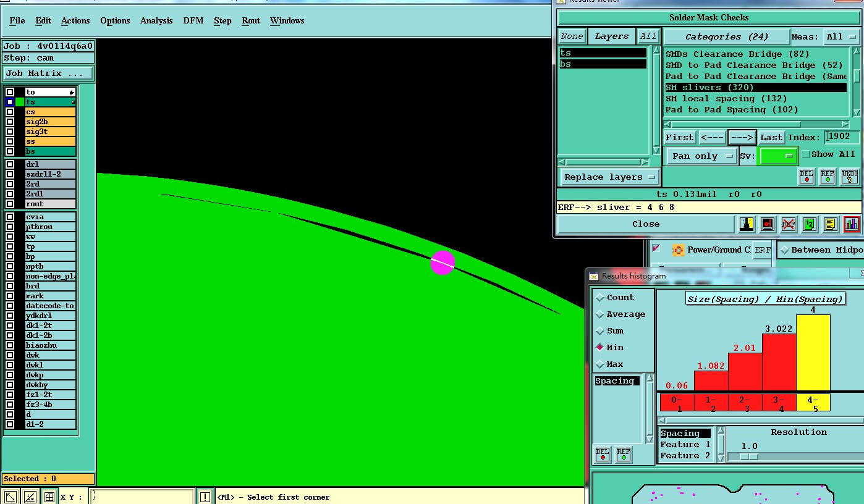
Task: Click the Resolution slider handle
Action: pyautogui.click(x=748, y=456)
